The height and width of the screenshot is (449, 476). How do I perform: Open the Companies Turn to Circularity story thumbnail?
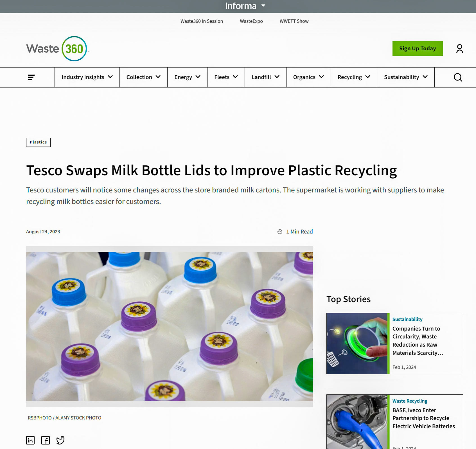[357, 344]
